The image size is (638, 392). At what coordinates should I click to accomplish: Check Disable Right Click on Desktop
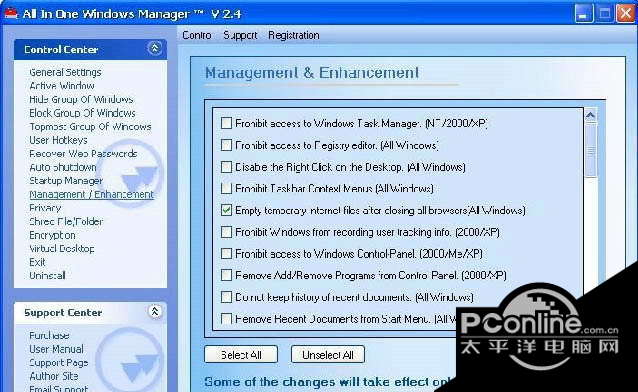coord(226,167)
